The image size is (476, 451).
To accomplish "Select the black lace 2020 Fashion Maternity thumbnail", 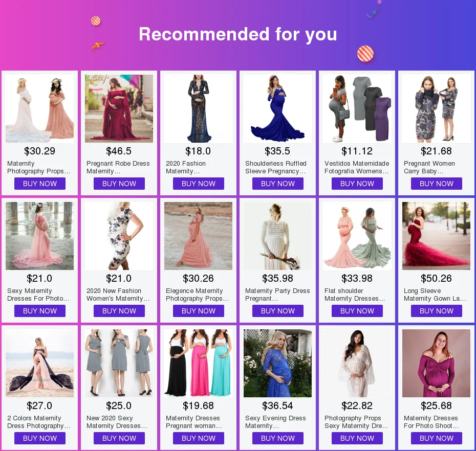I will (198, 108).
